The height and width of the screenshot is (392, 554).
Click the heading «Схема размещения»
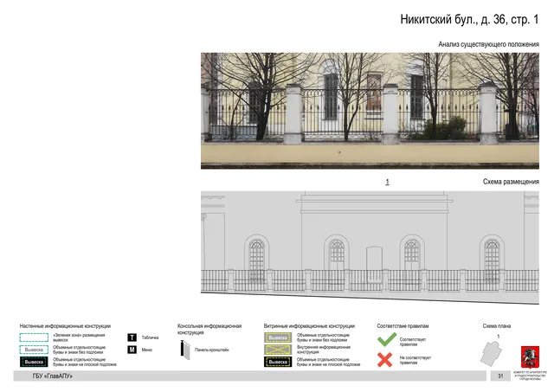511,182
